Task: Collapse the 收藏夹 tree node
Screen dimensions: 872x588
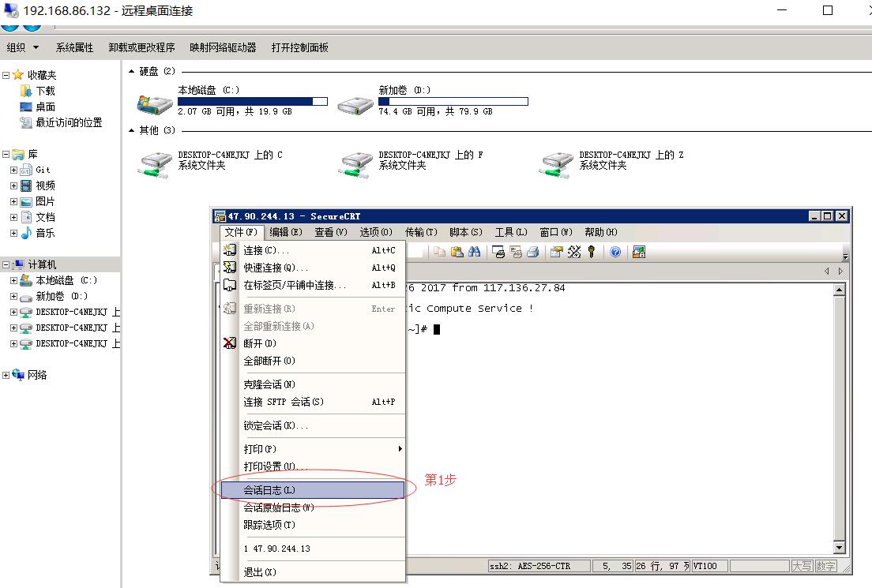Action: (6, 75)
